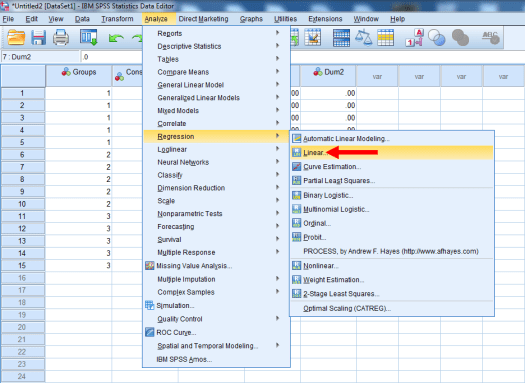Viewport: 525px width, 383px height.
Task: Click the Dum2 column header
Action: (328, 76)
